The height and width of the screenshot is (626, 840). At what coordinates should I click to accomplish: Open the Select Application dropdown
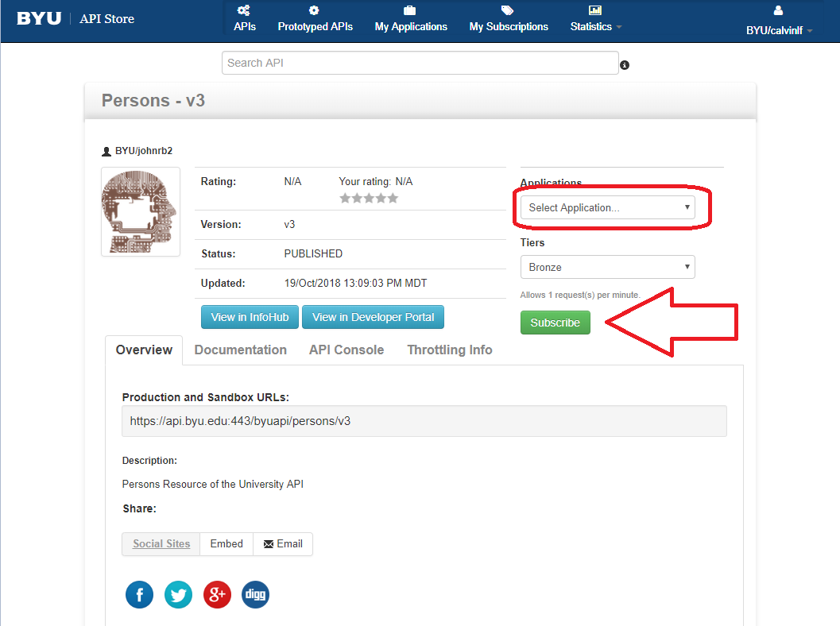607,208
